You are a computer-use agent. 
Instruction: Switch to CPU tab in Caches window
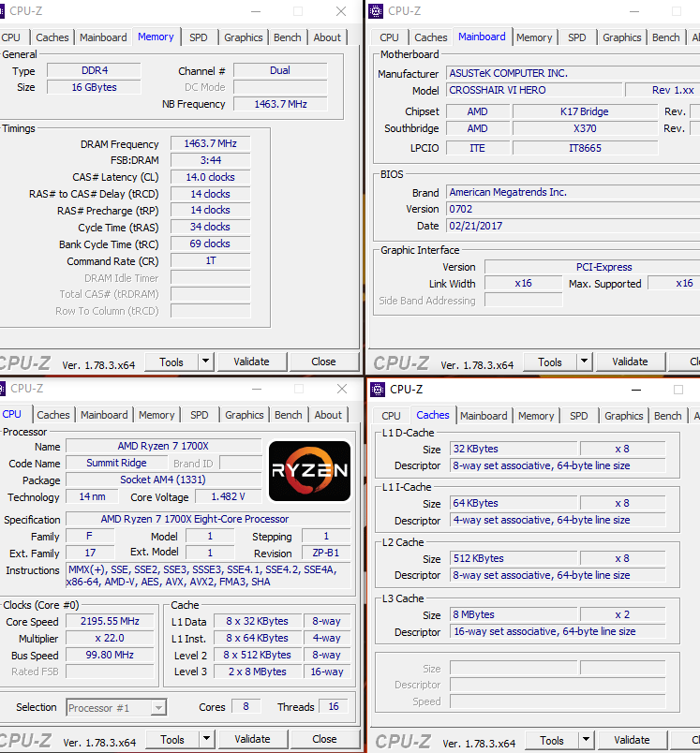click(x=391, y=416)
